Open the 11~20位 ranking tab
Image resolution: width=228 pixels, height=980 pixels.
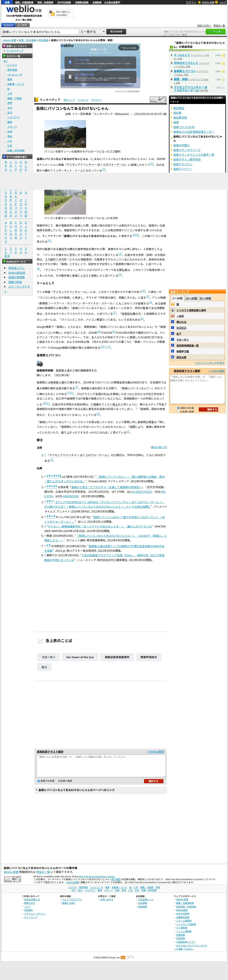[x=191, y=298]
